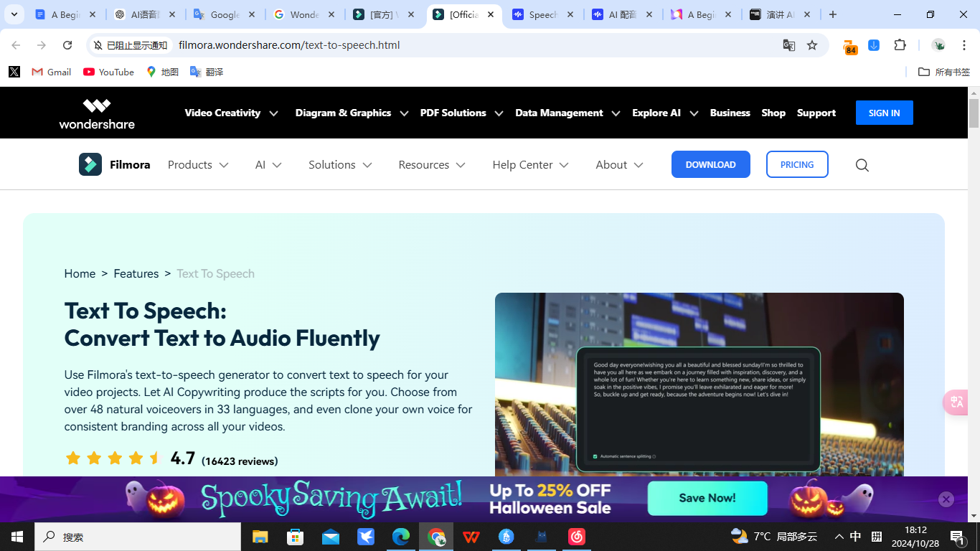The image size is (980, 551).
Task: Expand the Data Management menu
Action: [567, 113]
